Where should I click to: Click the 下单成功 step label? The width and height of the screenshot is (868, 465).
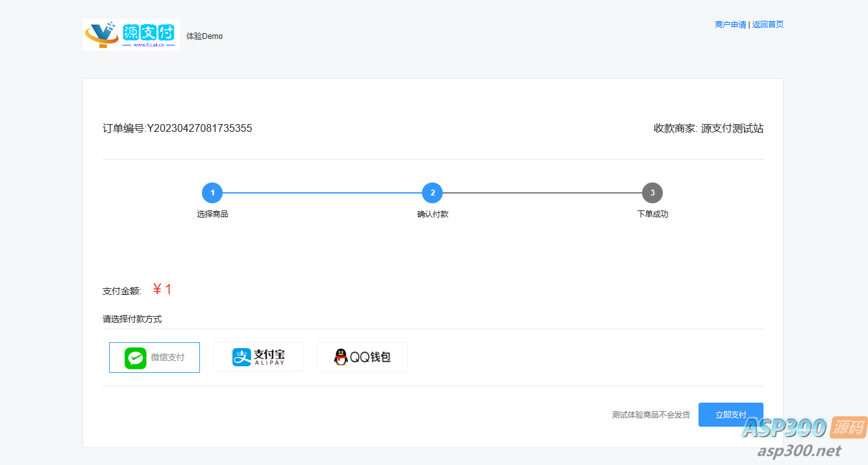coord(652,214)
